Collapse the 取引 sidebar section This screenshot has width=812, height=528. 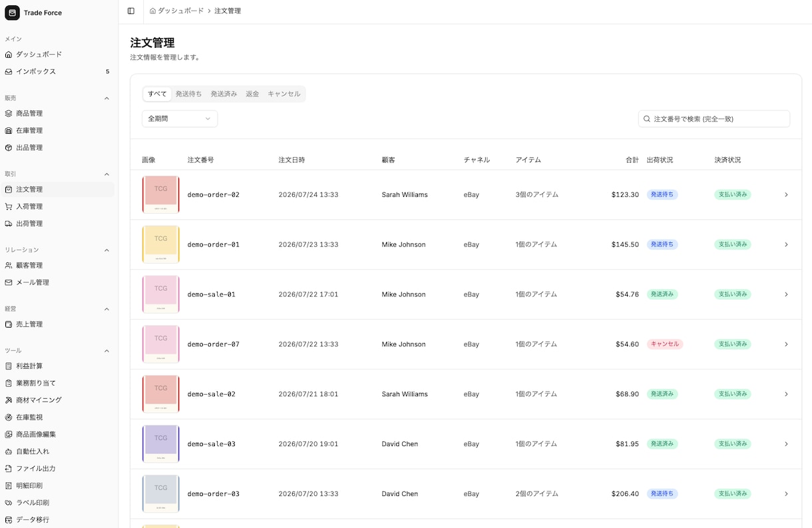(106, 174)
